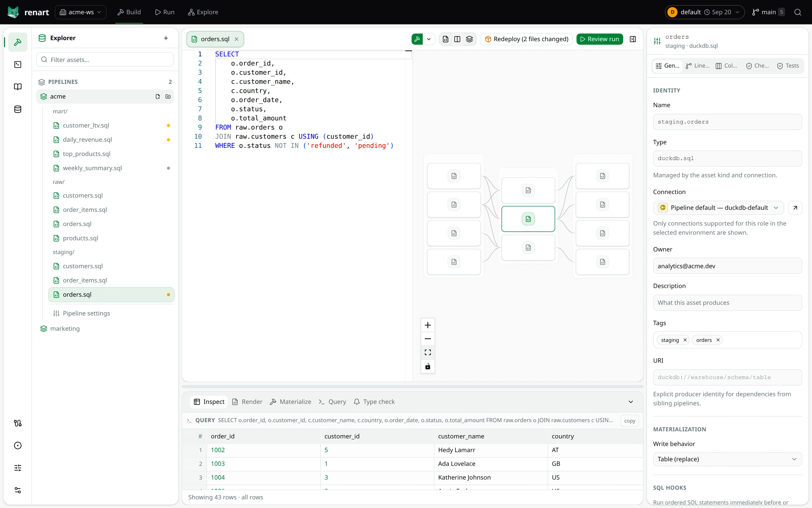Click the Owner field analytics@acme.dev
812x508 pixels.
[x=727, y=266]
